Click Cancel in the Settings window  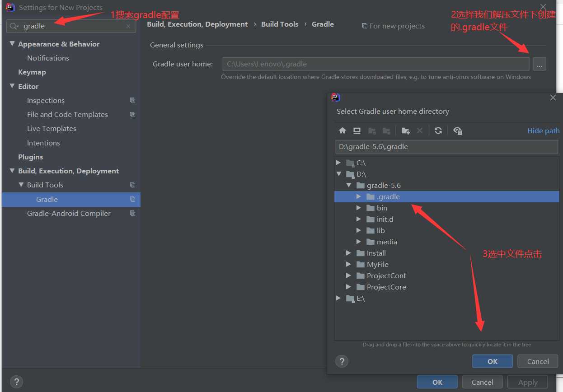tap(482, 382)
